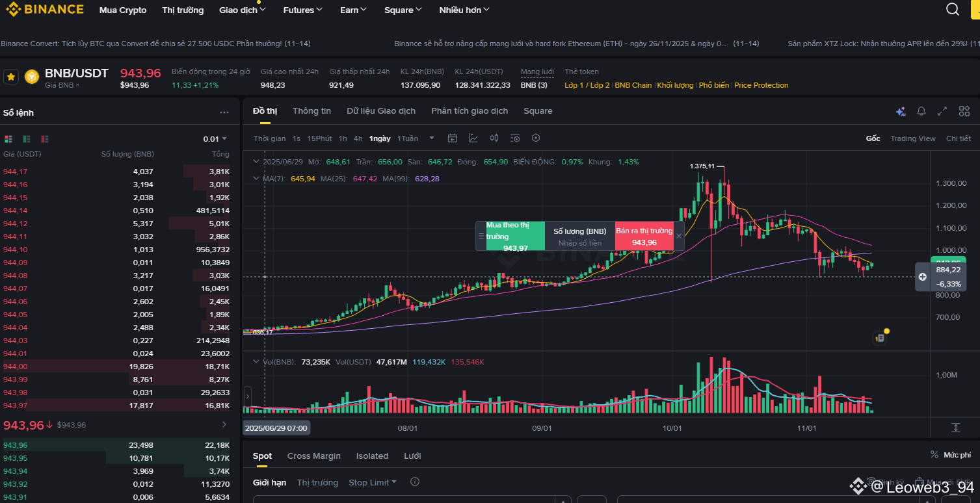
Task: Show combined buy and sell order book view
Action: pos(8,138)
